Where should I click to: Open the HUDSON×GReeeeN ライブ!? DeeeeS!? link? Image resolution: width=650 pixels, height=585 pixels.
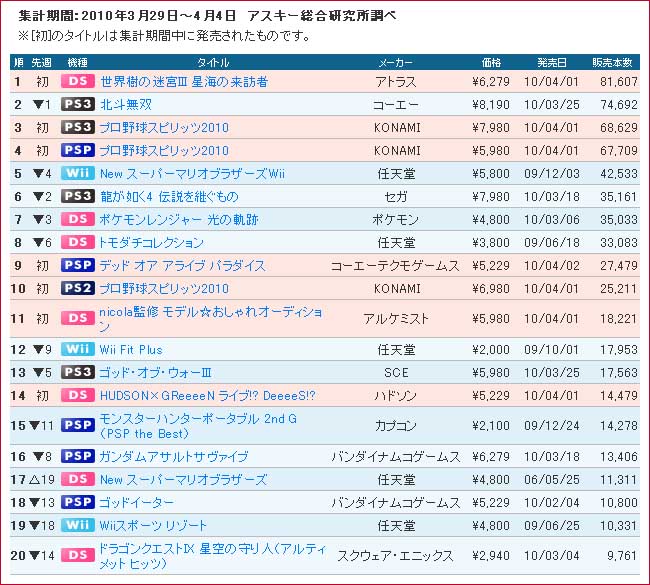pyautogui.click(x=208, y=396)
